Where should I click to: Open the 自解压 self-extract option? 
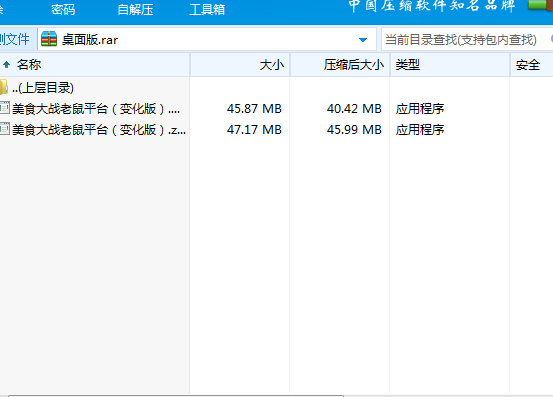(x=135, y=10)
